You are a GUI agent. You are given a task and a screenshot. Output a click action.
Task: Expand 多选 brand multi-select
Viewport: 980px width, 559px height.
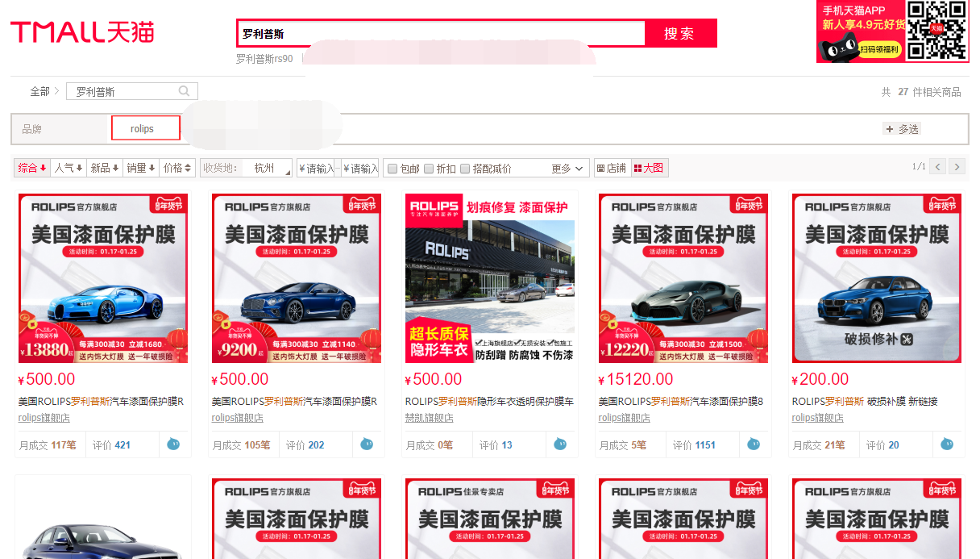pos(902,129)
